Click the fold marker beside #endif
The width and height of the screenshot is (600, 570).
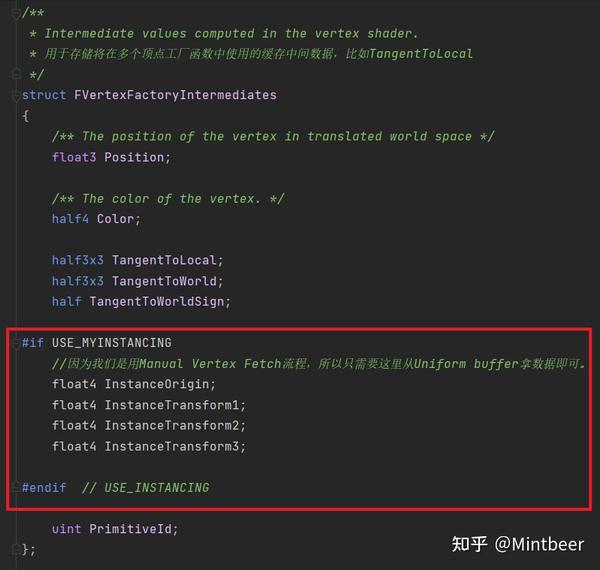click(x=15, y=487)
